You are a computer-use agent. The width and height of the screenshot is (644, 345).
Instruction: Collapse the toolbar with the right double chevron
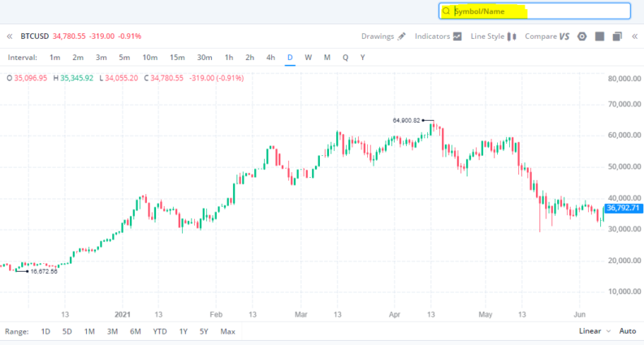tap(634, 37)
